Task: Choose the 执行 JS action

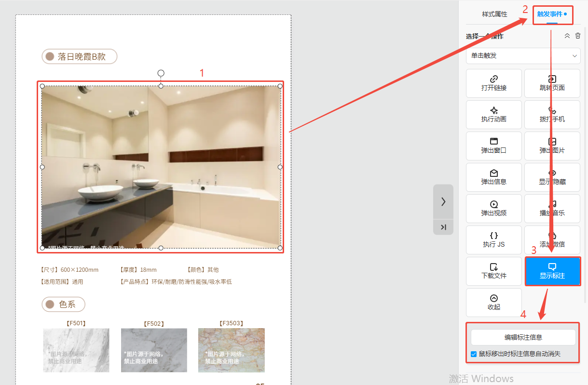Action: (493, 240)
